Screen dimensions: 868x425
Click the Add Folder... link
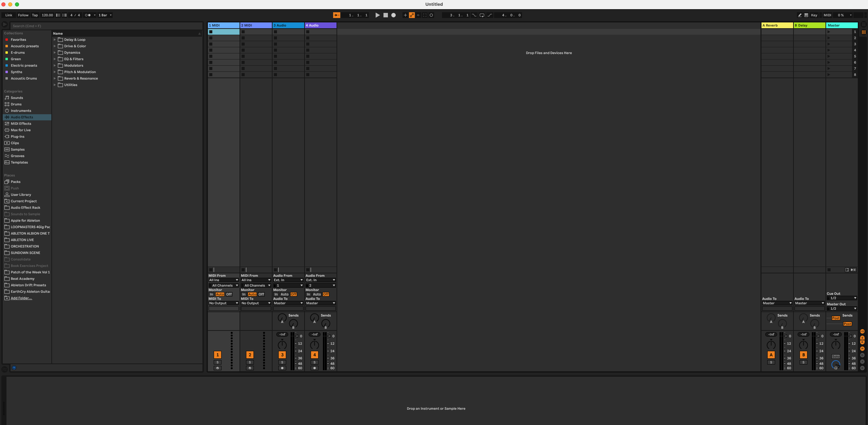tap(21, 298)
